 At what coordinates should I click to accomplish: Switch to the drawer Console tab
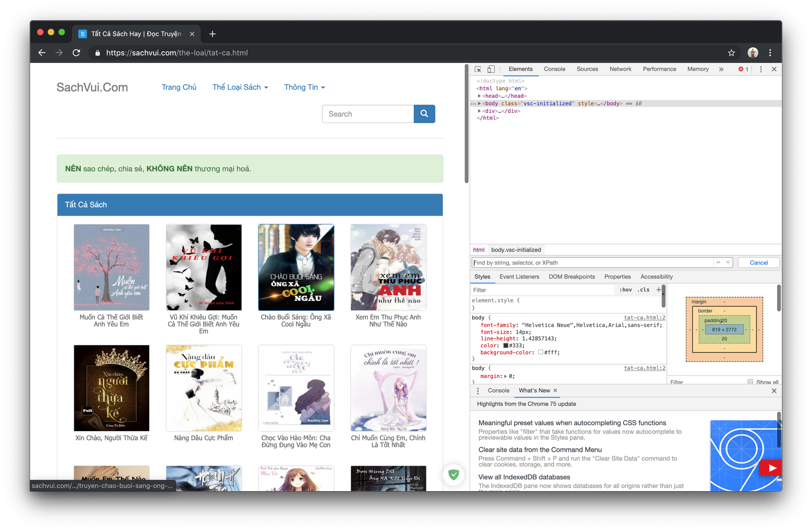coord(499,390)
